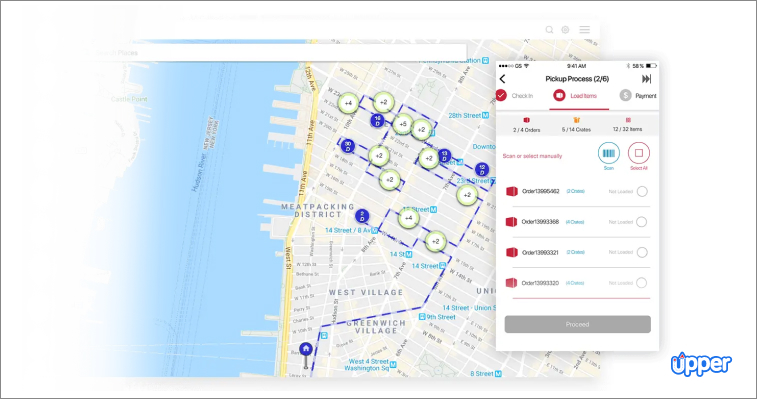Select the blue 16D stop marker

tap(378, 120)
